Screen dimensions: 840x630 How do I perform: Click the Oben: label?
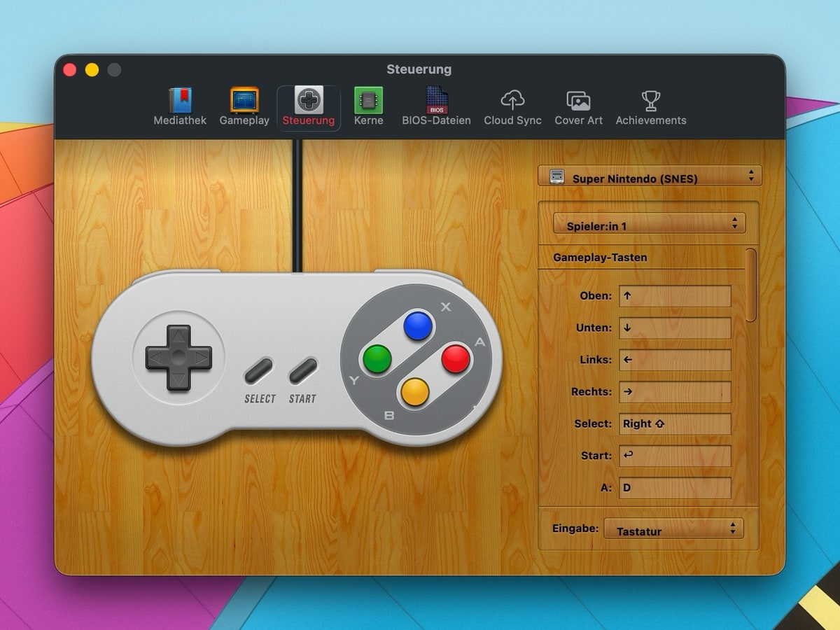[596, 296]
